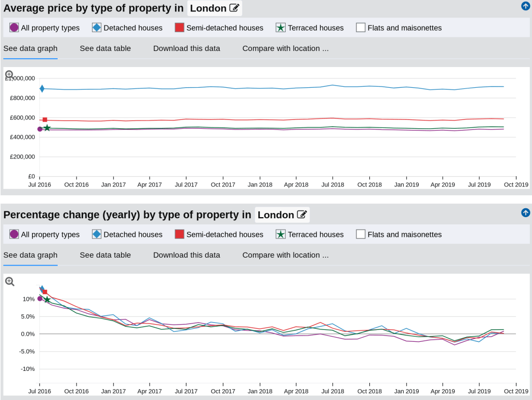This screenshot has height=400, width=532.
Task: Click the zoom magnifier on the percentage change graph
Action: (x=9, y=282)
